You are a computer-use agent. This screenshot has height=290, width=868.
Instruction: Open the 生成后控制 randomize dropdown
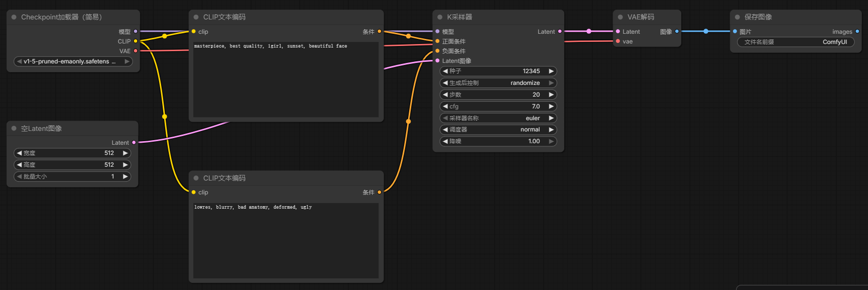[x=498, y=83]
